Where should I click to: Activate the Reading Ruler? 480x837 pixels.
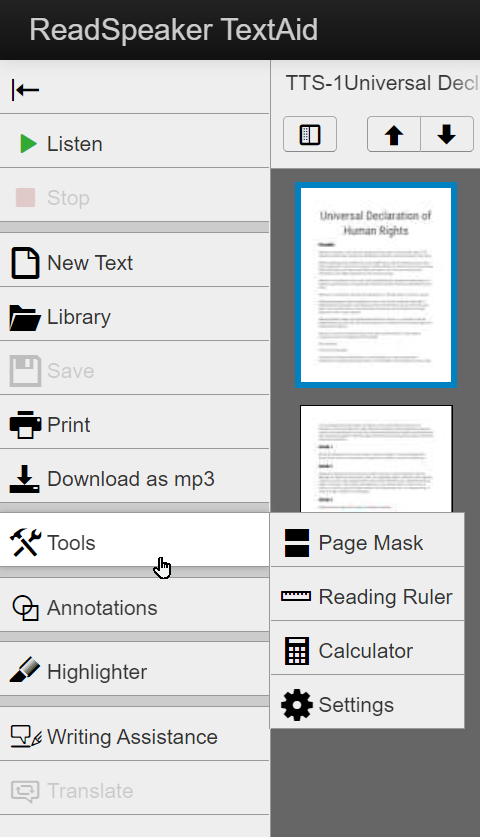coord(367,595)
